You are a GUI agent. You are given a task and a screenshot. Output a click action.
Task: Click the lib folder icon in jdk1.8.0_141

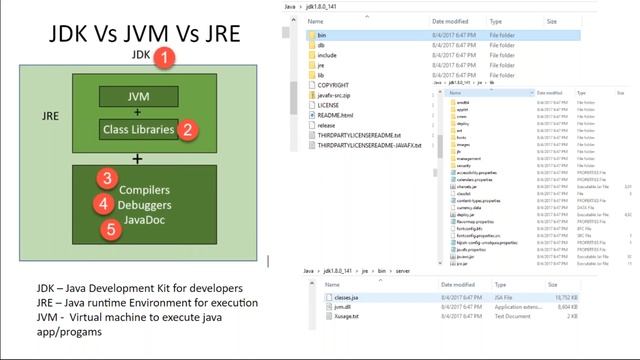coord(312,75)
